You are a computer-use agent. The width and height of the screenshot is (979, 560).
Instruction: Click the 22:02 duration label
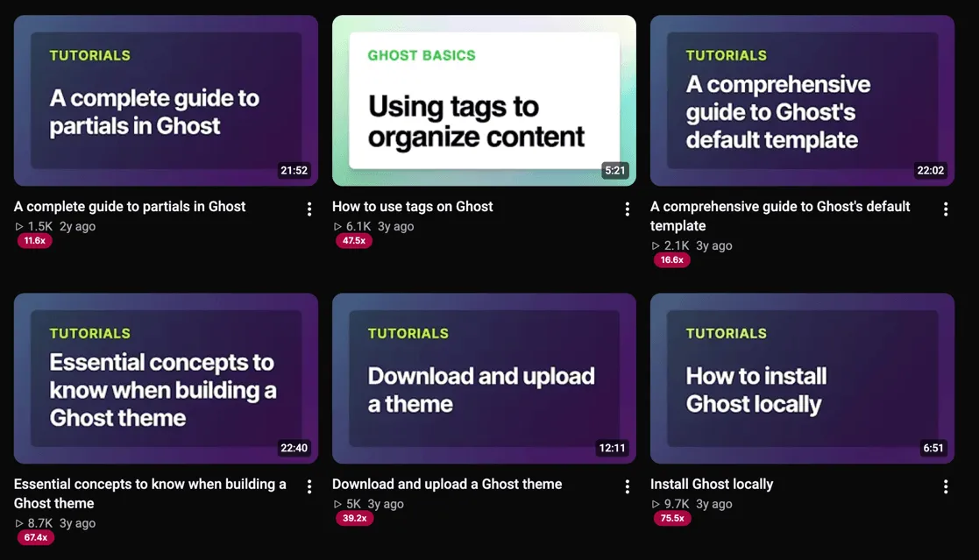pyautogui.click(x=930, y=170)
